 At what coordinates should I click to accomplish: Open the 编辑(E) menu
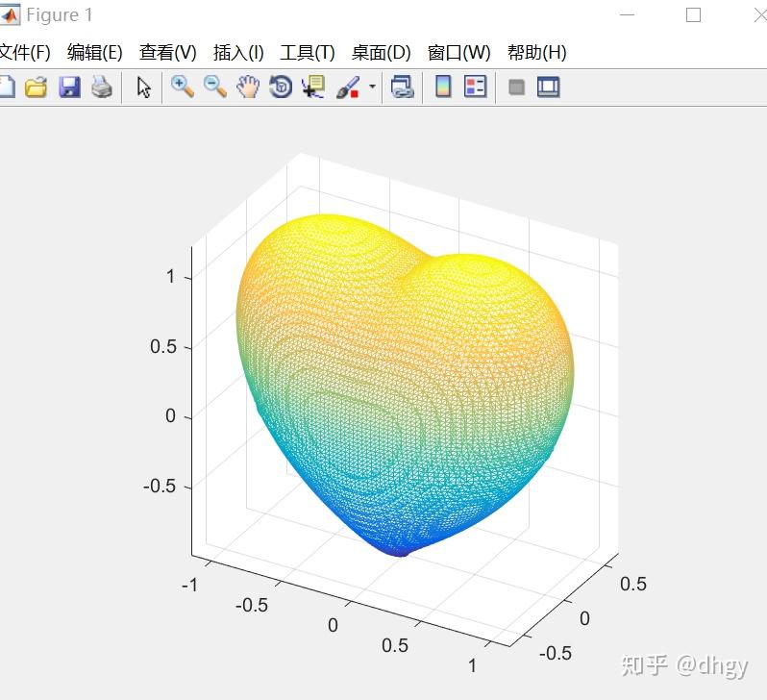(95, 52)
